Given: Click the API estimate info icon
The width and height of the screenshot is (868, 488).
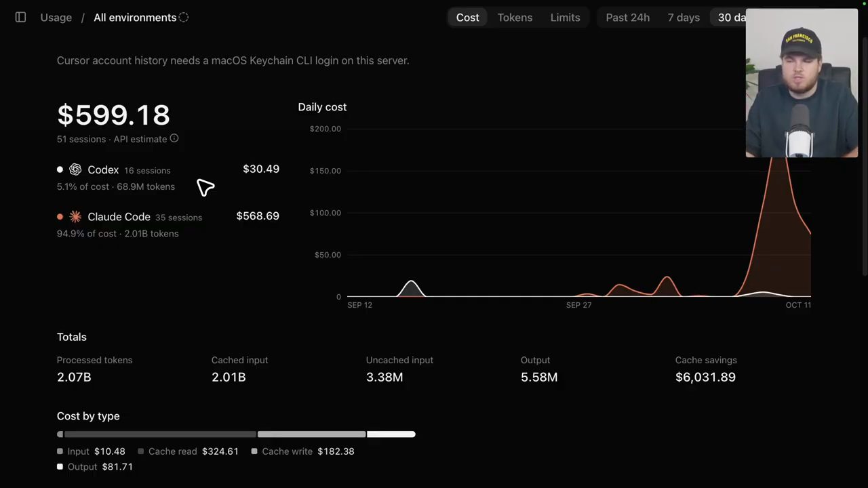Looking at the screenshot, I should point(174,138).
